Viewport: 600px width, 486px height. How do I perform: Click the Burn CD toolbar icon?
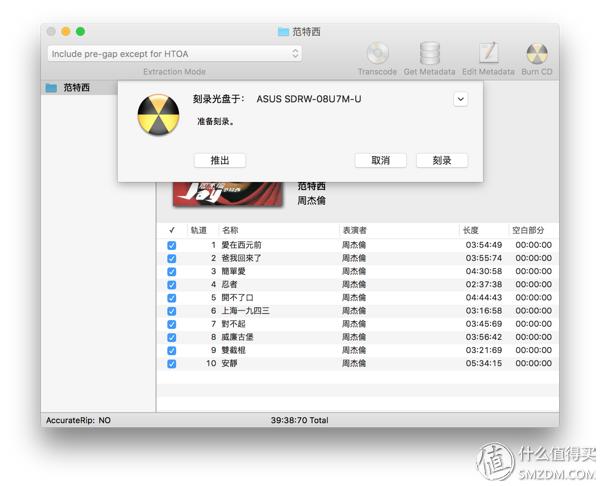click(x=537, y=53)
